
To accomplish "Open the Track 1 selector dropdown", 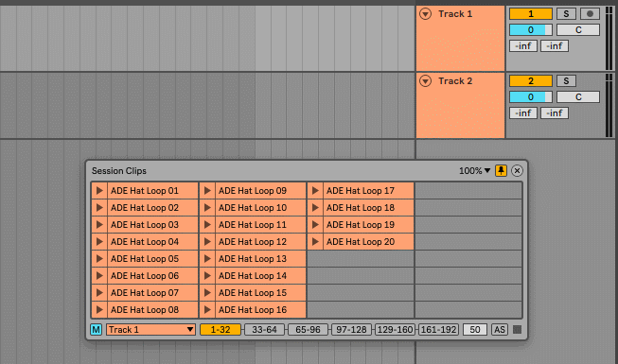I will click(151, 329).
